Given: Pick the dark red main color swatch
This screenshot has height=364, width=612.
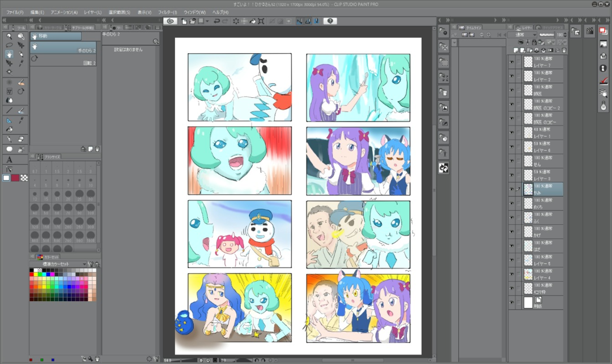Looking at the screenshot, I should point(15,178).
